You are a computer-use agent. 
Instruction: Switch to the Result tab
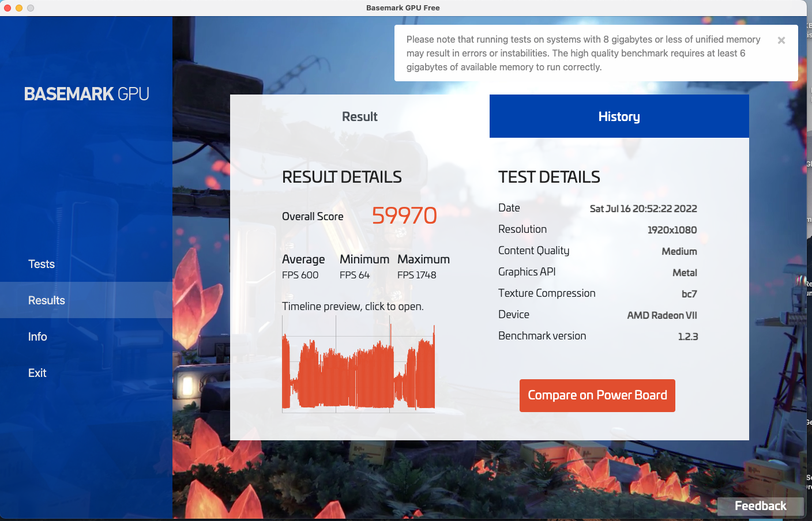[x=360, y=116]
